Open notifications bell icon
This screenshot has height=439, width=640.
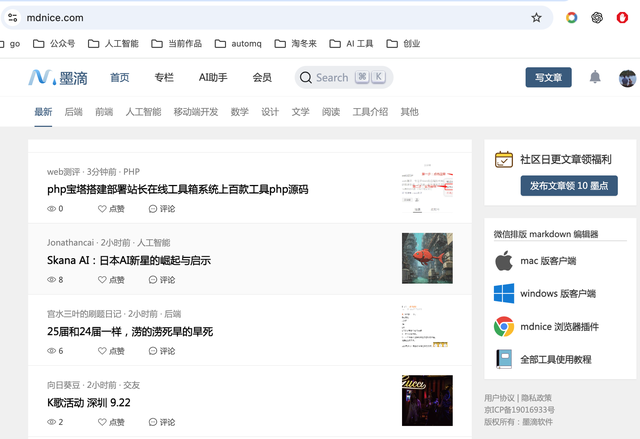[x=595, y=77]
